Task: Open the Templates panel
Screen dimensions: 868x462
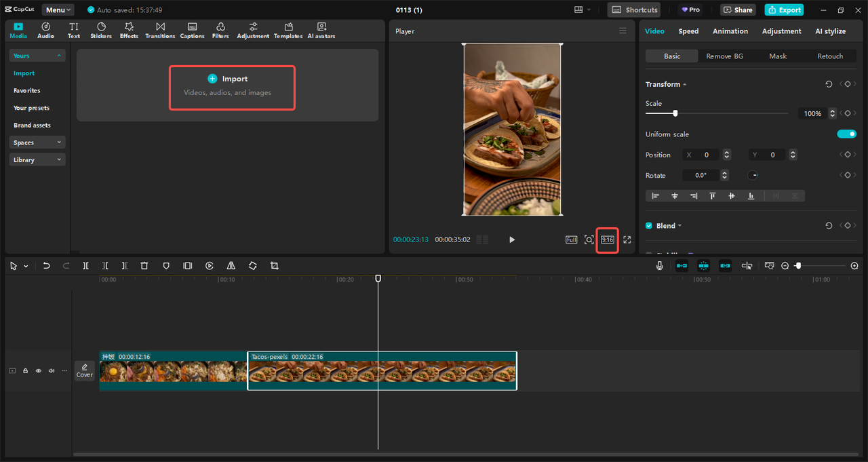Action: point(288,31)
